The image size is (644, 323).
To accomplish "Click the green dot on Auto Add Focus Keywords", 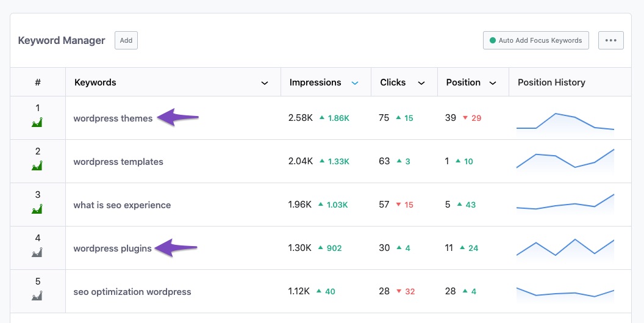I will click(x=492, y=41).
